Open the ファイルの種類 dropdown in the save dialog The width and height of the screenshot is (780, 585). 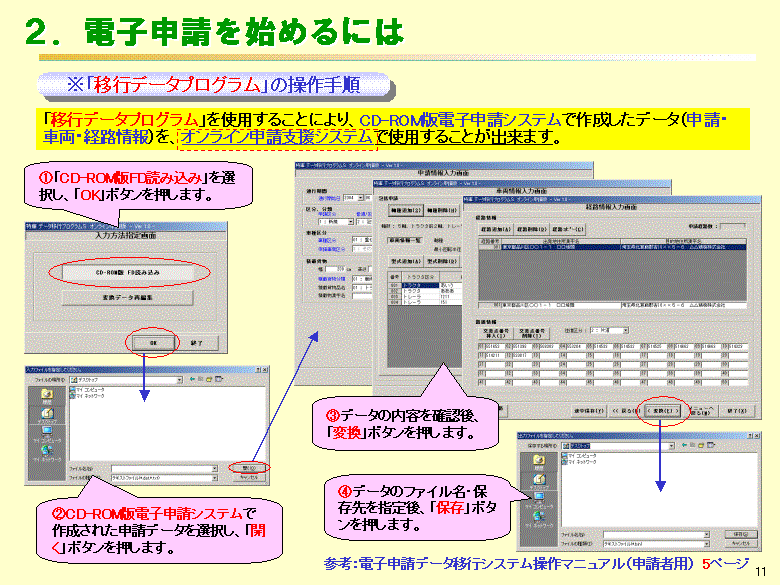pyautogui.click(x=706, y=544)
